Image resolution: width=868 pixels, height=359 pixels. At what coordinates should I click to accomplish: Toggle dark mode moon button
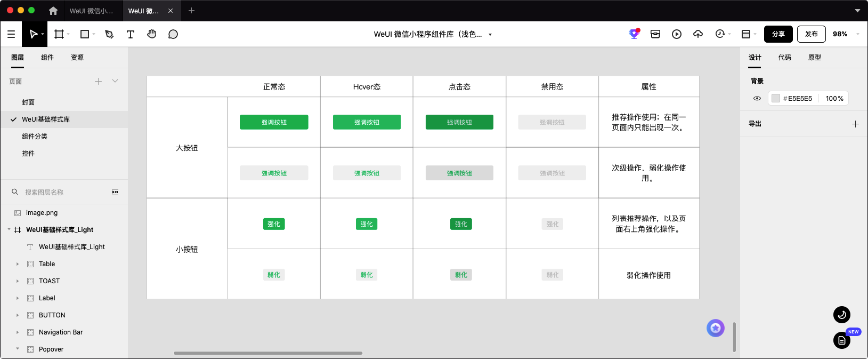[842, 315]
